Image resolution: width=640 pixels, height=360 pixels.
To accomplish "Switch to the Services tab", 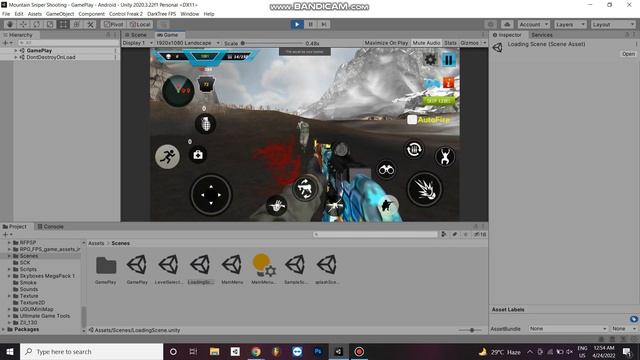I will click(x=542, y=35).
